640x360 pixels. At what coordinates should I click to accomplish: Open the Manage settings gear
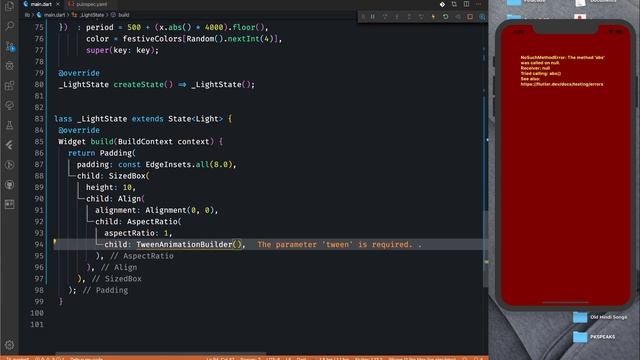[x=9, y=345]
